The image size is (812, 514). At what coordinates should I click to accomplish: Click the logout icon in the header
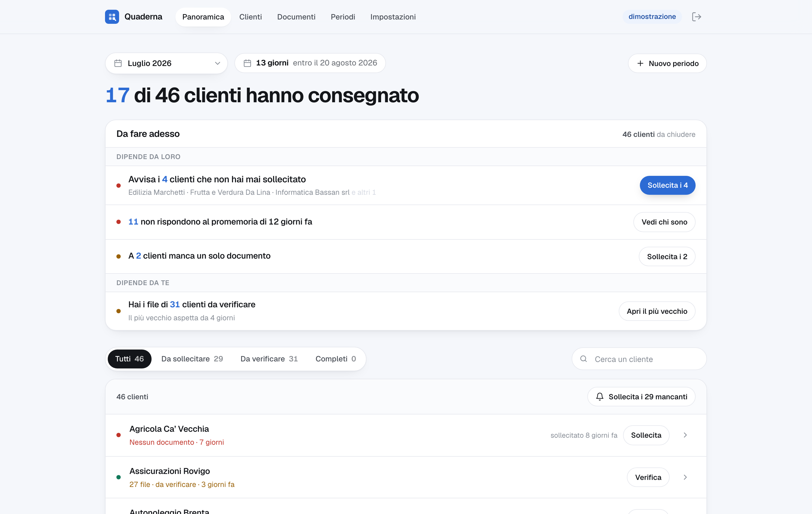pyautogui.click(x=696, y=17)
